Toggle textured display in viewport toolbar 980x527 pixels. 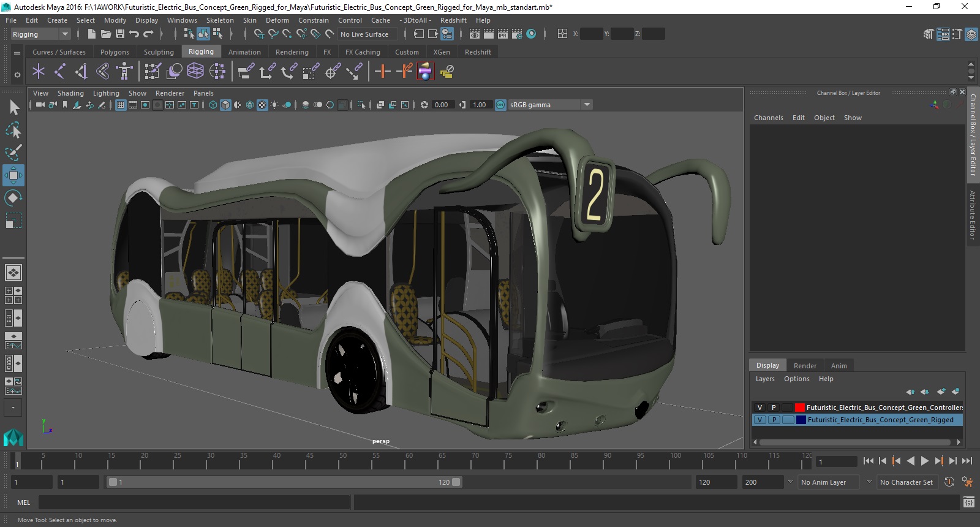[x=262, y=105]
